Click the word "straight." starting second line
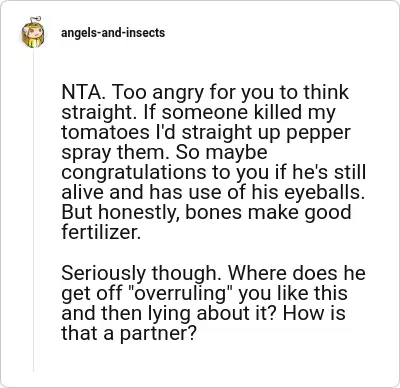Screen dimensions: 400x388 click(x=99, y=113)
